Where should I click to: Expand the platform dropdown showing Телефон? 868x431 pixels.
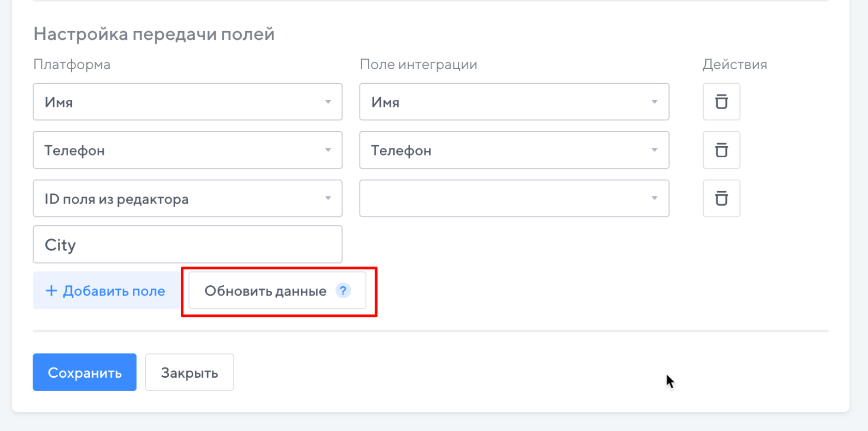[x=188, y=150]
